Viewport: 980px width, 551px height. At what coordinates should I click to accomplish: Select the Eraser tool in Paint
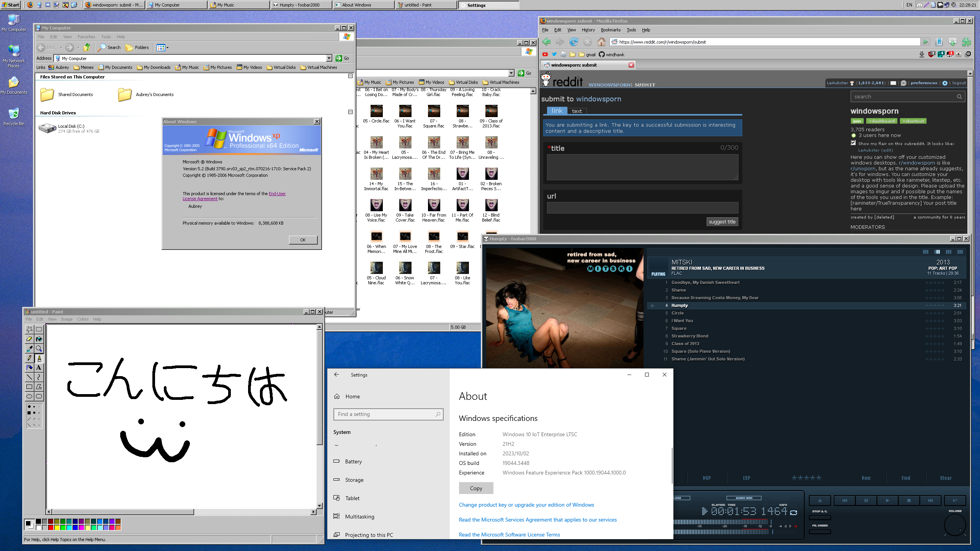pyautogui.click(x=29, y=339)
